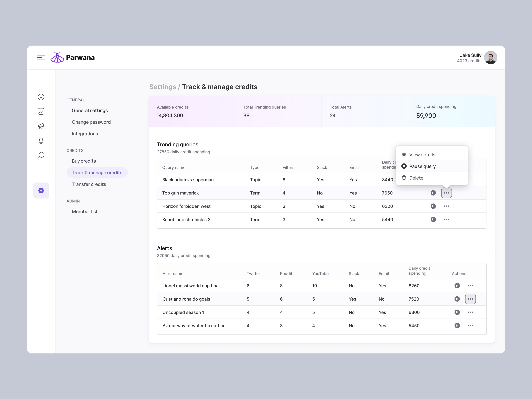Open the hamburger menu at top left

(41, 57)
